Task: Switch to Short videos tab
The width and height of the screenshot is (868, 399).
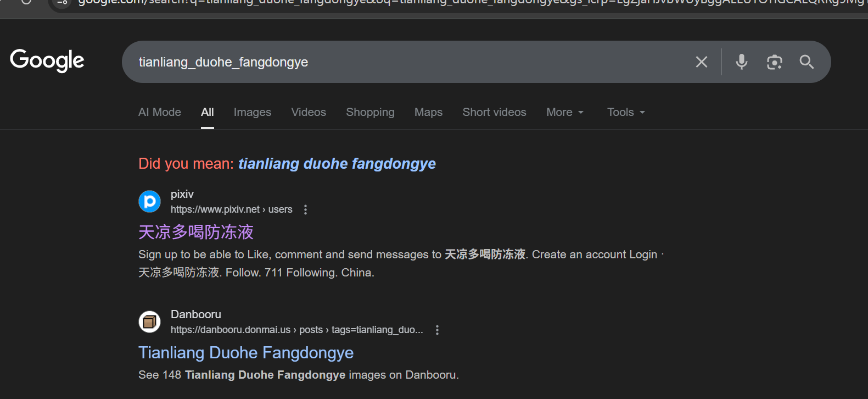Action: (494, 112)
